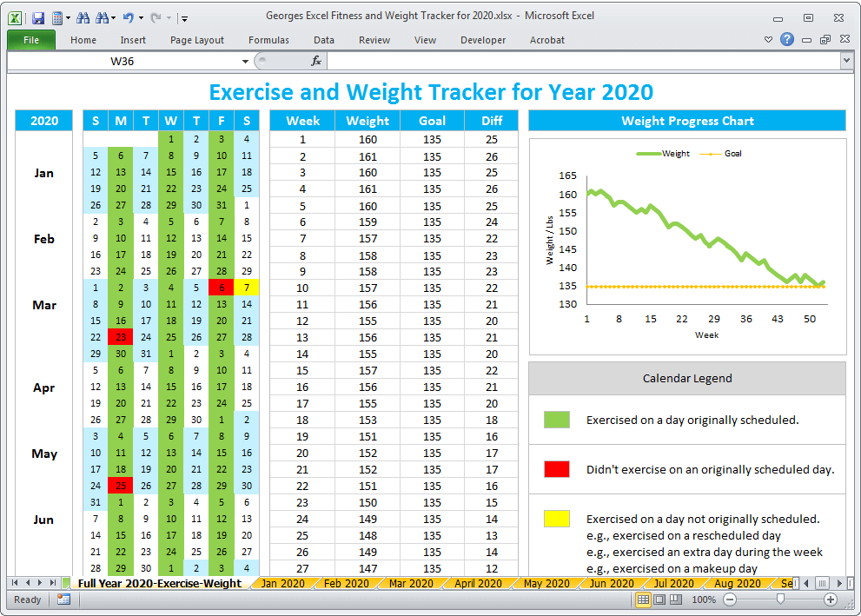861x616 pixels.
Task: Open the Page Layout ribbon tab
Action: (196, 40)
